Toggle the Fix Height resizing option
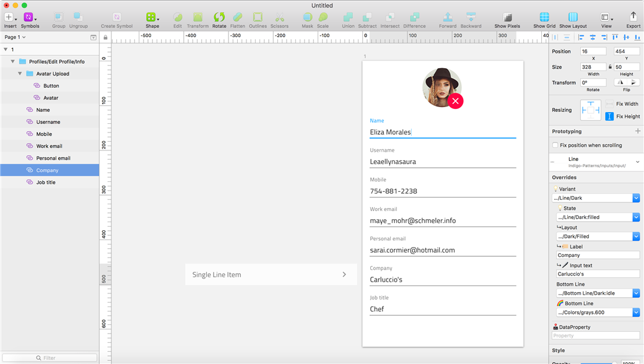 click(x=609, y=116)
